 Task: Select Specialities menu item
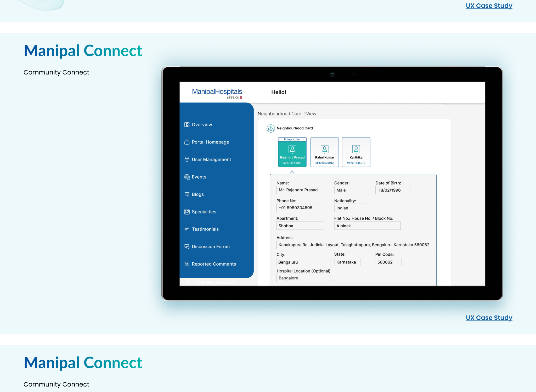204,212
